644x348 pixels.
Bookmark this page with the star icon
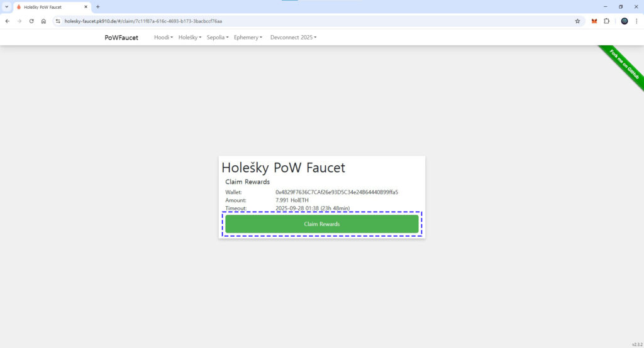tap(577, 21)
